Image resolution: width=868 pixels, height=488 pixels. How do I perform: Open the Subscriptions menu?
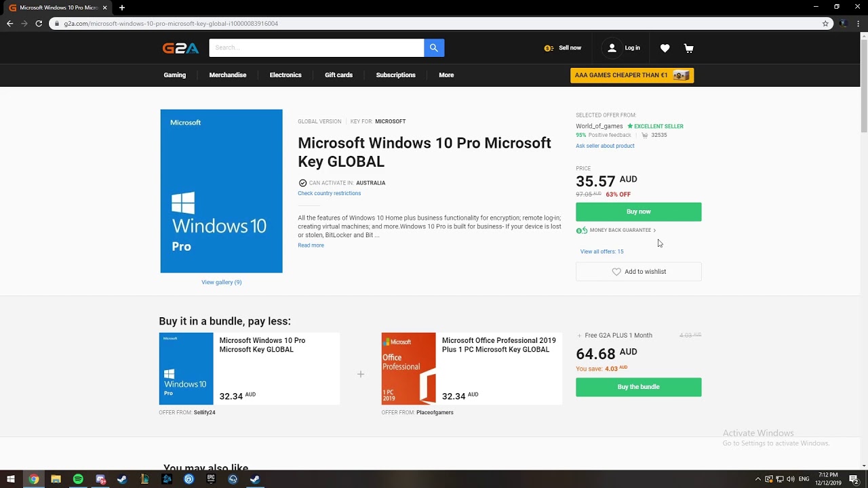coord(396,75)
